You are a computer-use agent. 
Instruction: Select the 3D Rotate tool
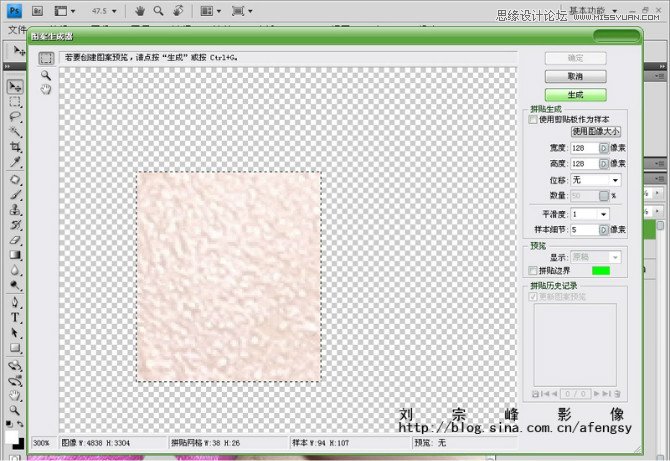[x=15, y=366]
